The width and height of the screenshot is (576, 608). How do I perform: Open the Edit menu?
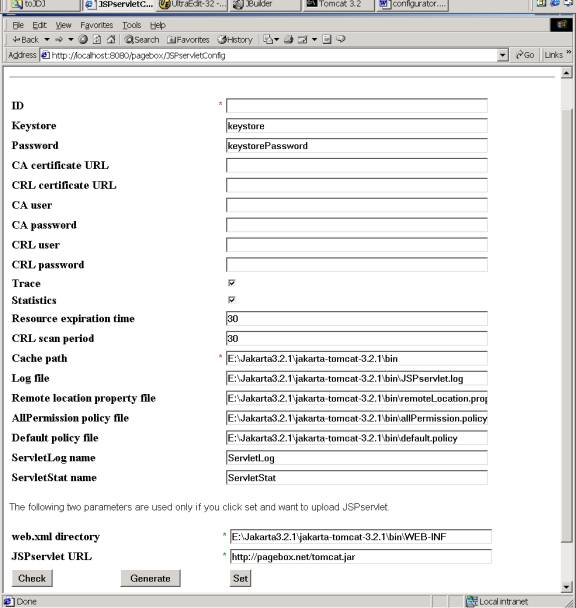click(39, 25)
